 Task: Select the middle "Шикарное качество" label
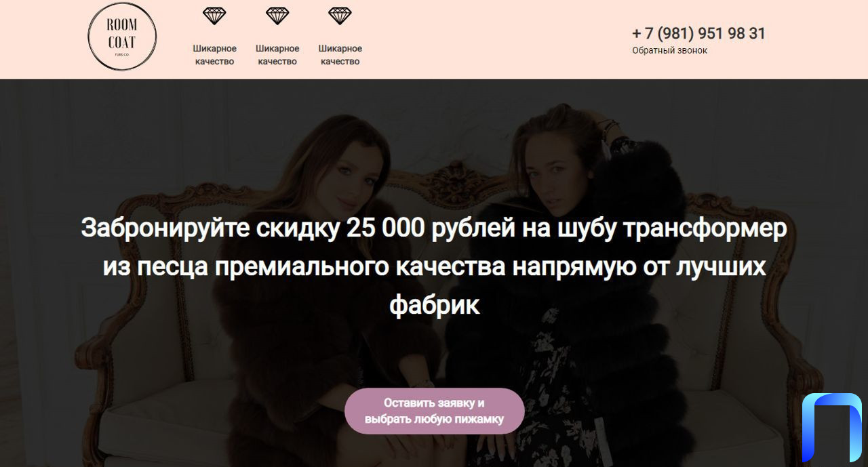tap(277, 55)
